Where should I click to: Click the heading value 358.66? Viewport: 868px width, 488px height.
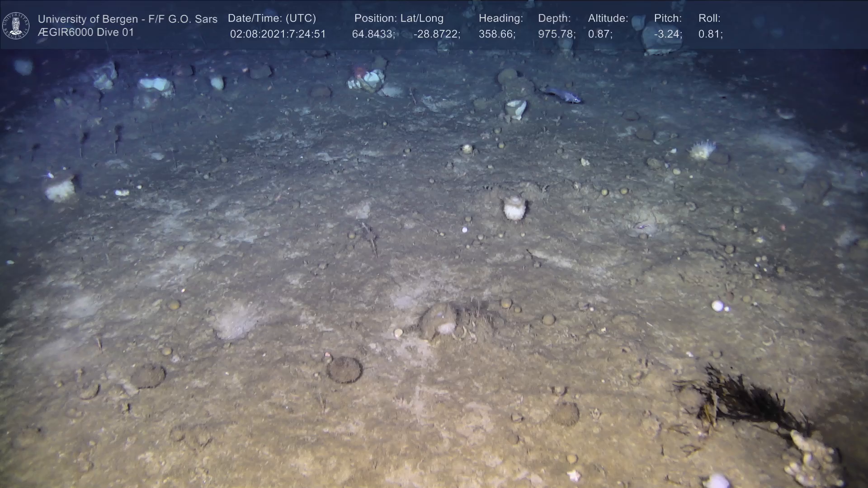pyautogui.click(x=497, y=34)
